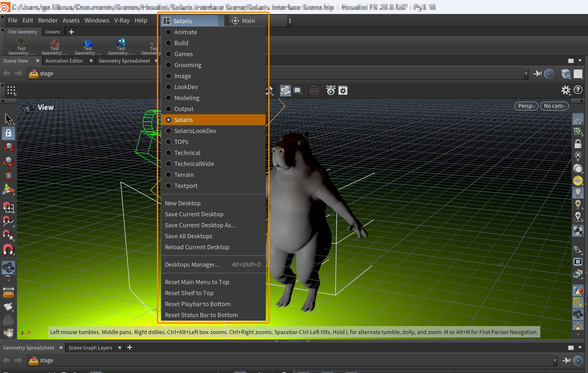Open the Solaris desktop dropdown
The height and width of the screenshot is (373, 588).
point(193,21)
